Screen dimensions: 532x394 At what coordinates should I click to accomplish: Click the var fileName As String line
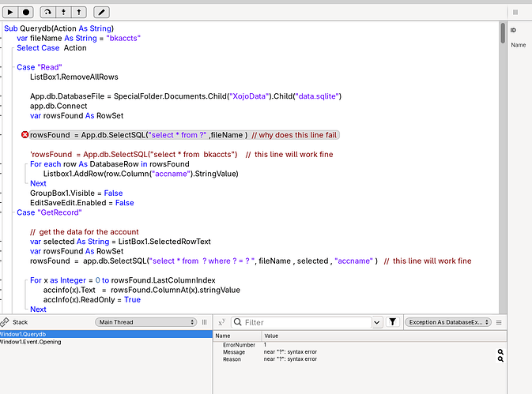point(78,38)
